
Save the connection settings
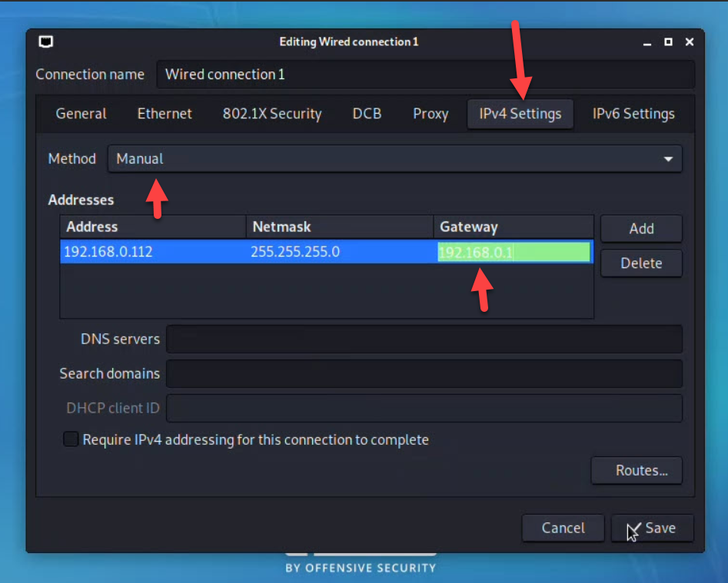coord(653,528)
